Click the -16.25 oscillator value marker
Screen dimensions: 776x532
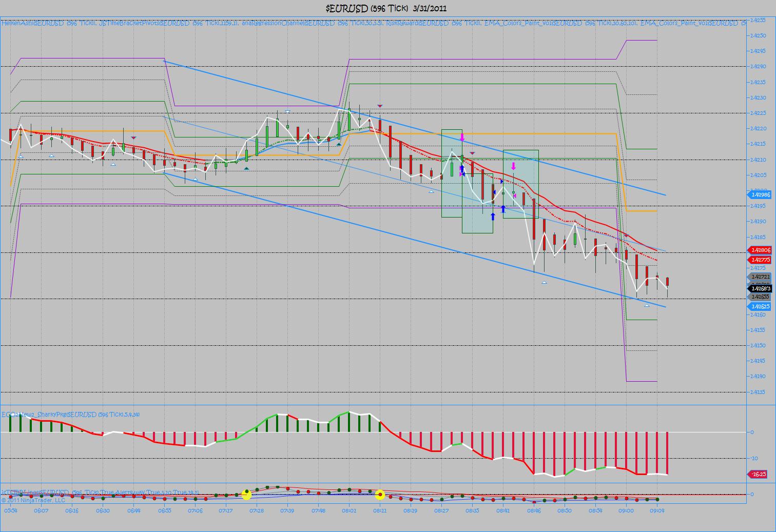click(758, 474)
